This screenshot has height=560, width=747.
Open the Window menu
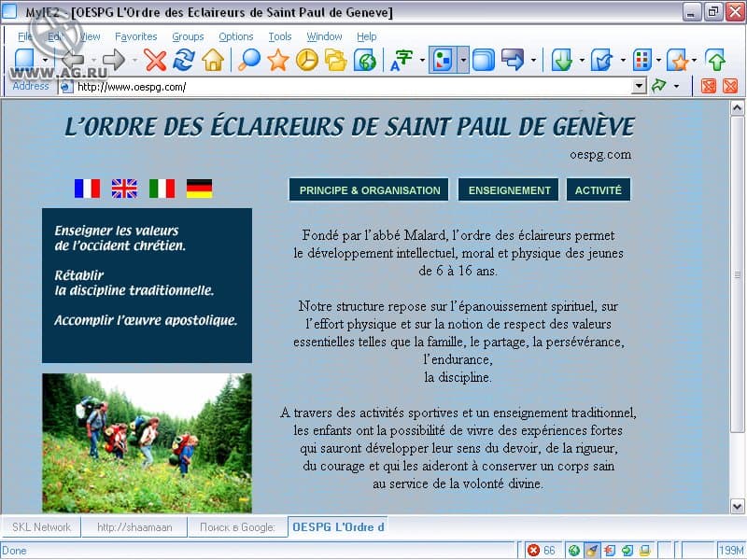[x=324, y=36]
